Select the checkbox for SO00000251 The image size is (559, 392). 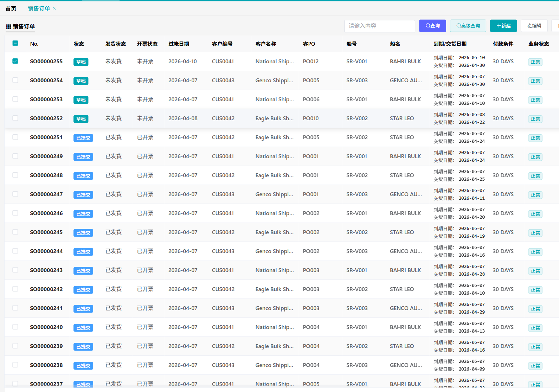[x=15, y=137]
